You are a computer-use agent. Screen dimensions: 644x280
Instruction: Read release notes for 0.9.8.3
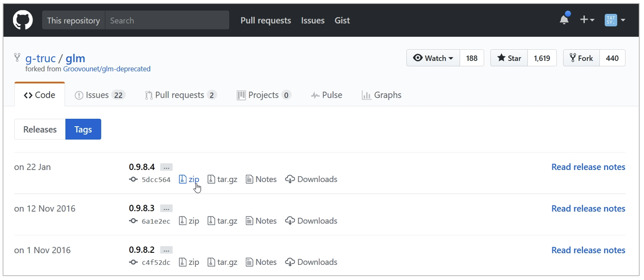[588, 209]
